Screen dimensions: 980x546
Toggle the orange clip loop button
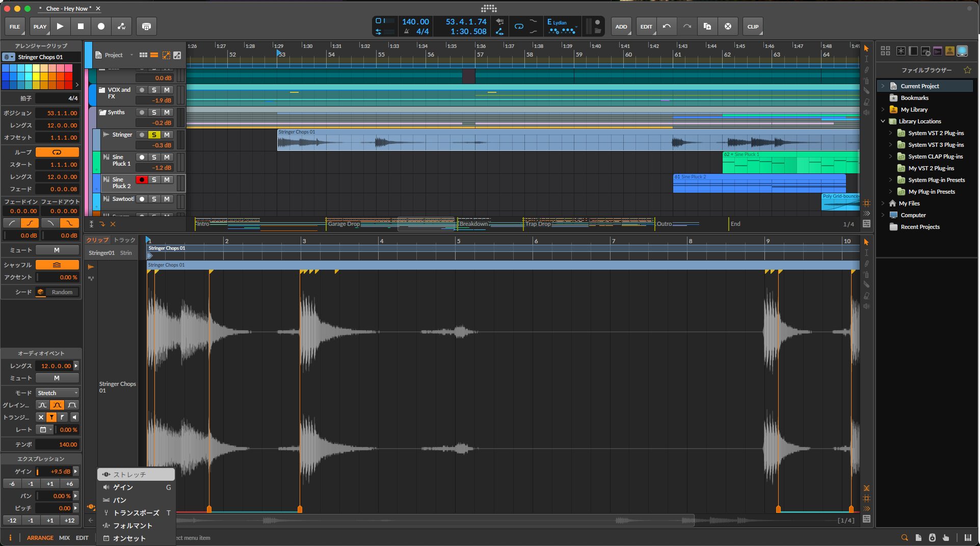pos(57,152)
